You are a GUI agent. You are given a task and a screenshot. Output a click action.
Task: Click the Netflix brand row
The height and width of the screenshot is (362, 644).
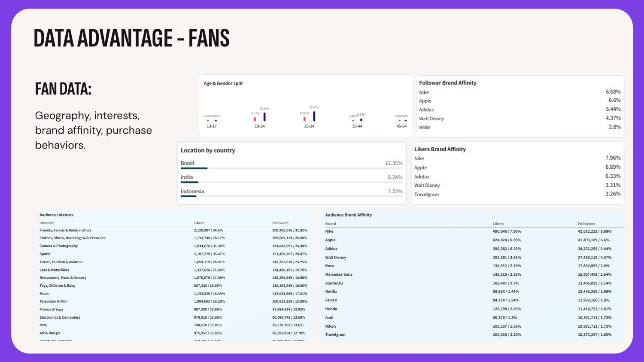tap(331, 292)
